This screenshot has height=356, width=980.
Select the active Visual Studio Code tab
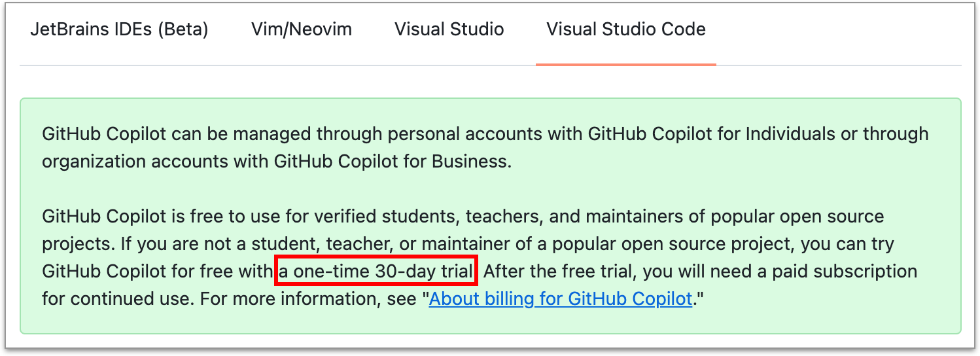pyautogui.click(x=625, y=29)
